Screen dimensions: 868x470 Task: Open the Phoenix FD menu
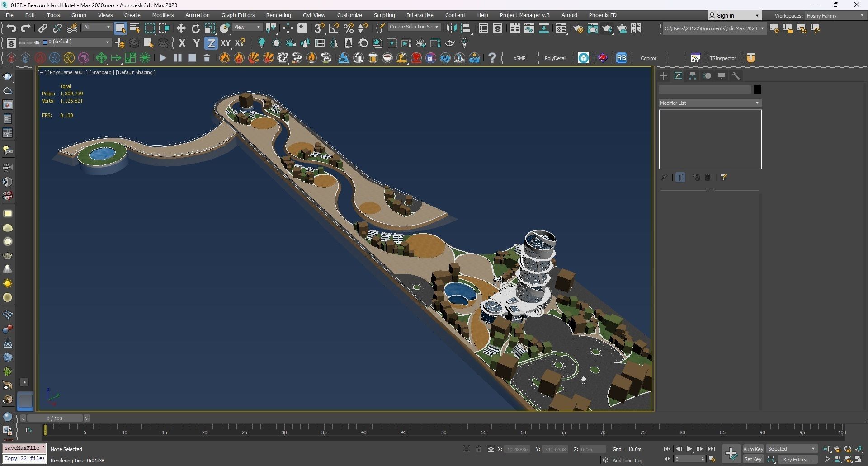(x=602, y=15)
